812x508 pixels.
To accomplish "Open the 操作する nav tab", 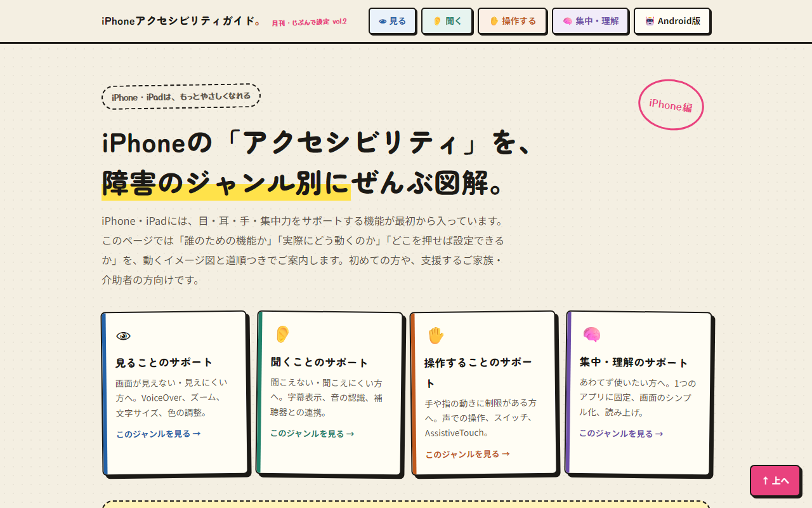I will (x=512, y=21).
